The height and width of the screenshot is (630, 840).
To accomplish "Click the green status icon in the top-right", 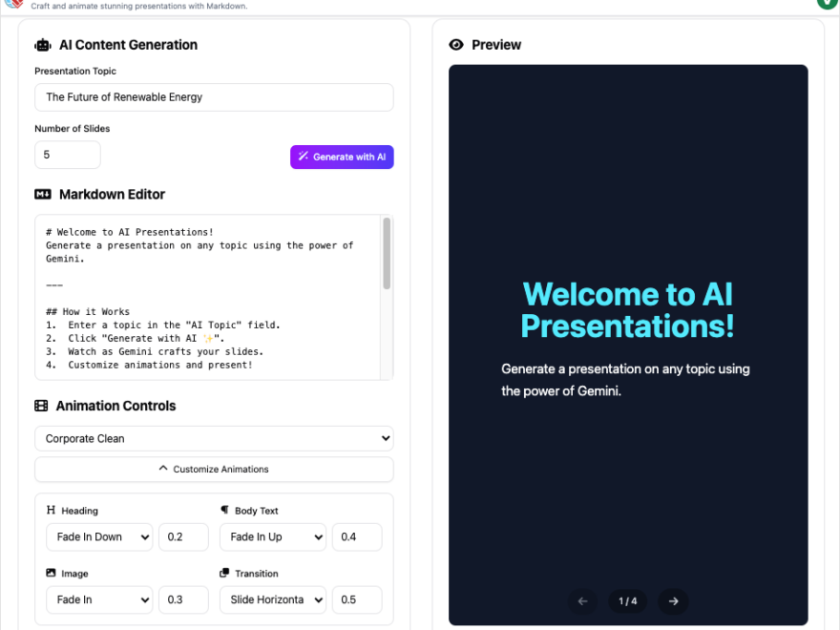I will 826,4.
